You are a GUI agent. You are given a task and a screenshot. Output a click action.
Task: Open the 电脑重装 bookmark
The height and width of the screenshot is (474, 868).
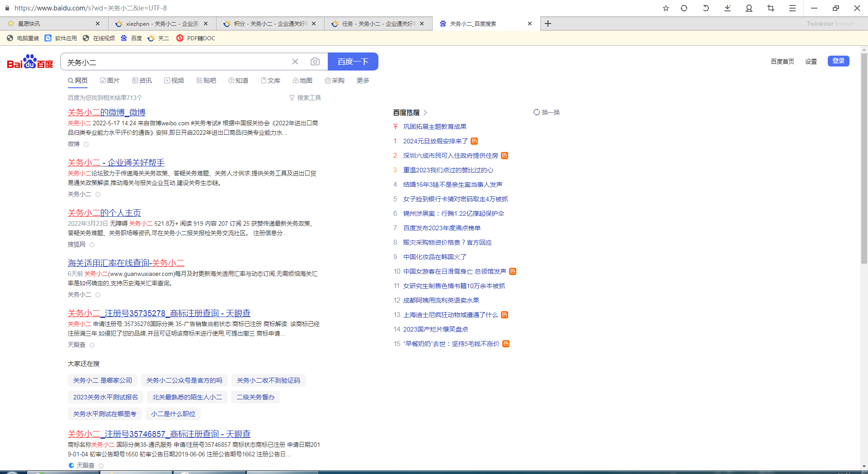pyautogui.click(x=23, y=38)
